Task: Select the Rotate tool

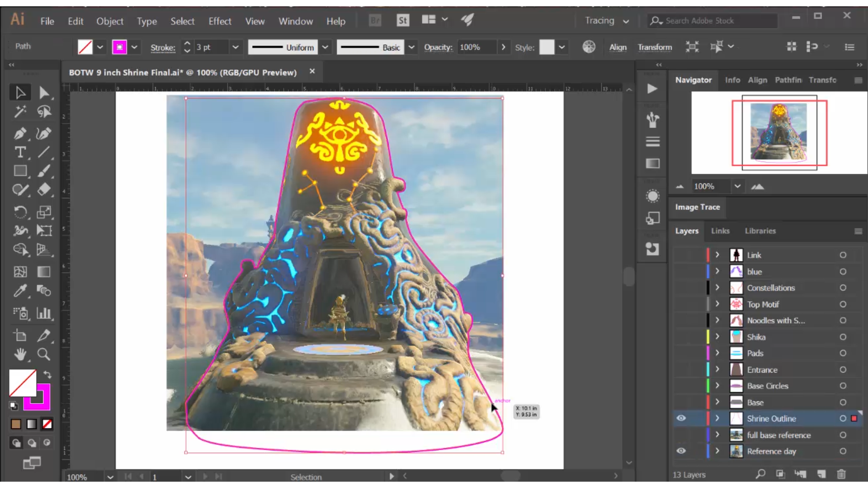Action: coord(20,212)
